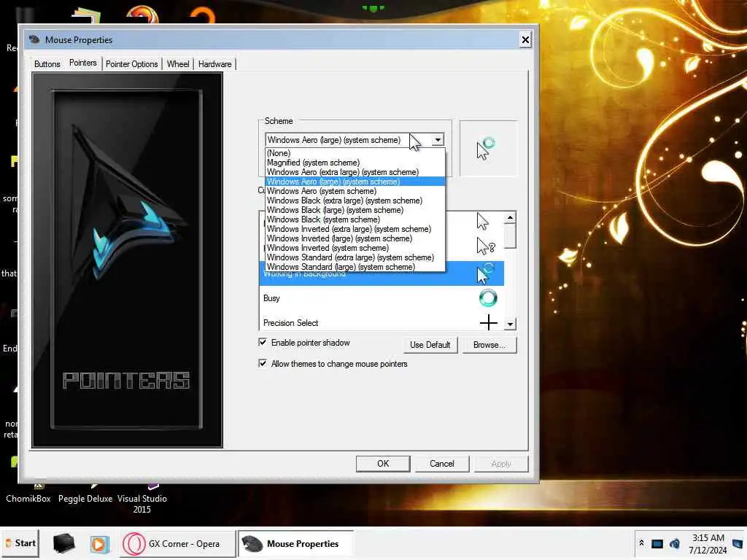Pick Windows Black (system scheme)

pos(355,219)
